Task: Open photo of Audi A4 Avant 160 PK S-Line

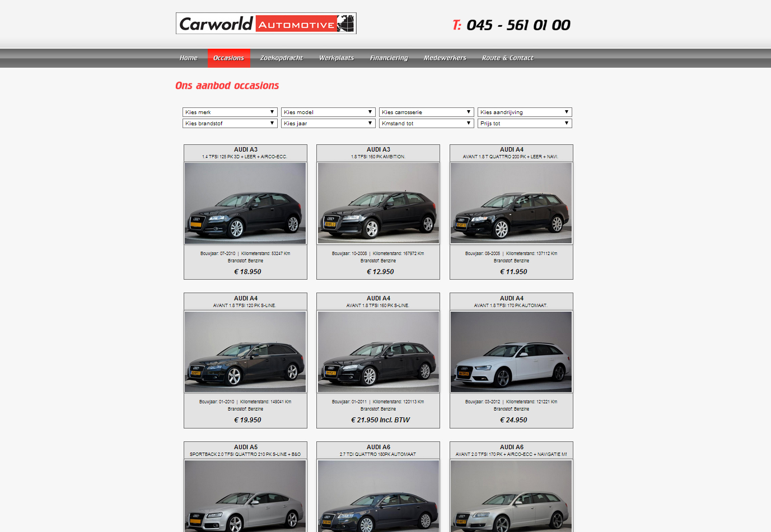Action: coord(379,352)
